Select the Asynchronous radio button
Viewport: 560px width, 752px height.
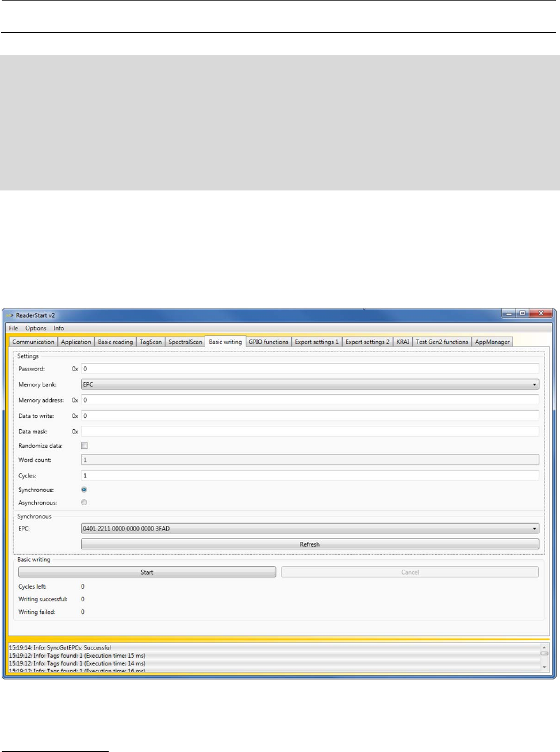(84, 502)
